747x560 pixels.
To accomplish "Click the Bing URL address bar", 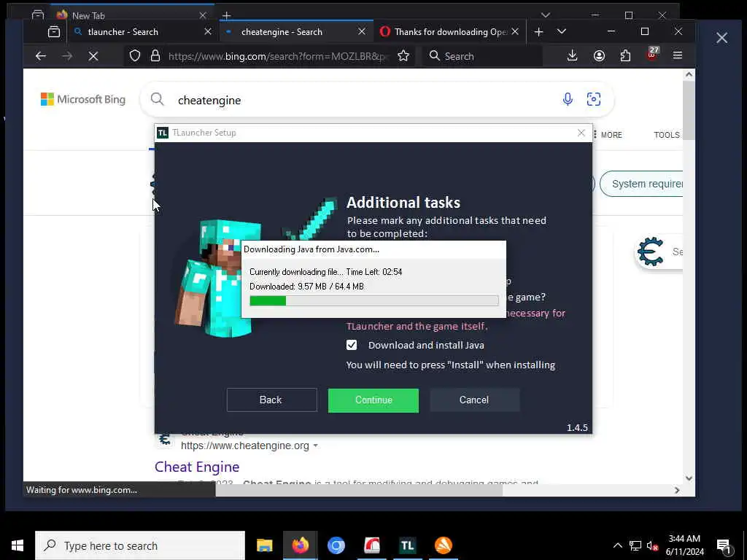I will 276,56.
